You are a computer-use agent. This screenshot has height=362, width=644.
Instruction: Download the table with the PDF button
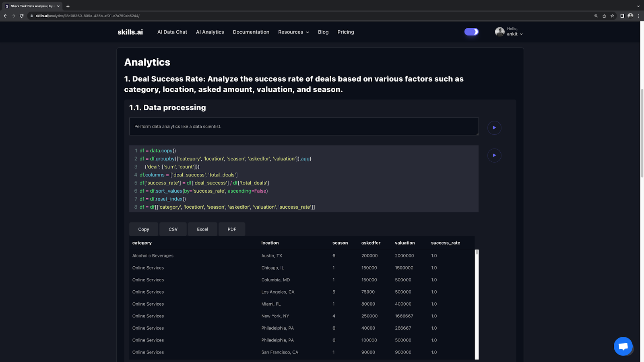pyautogui.click(x=232, y=229)
